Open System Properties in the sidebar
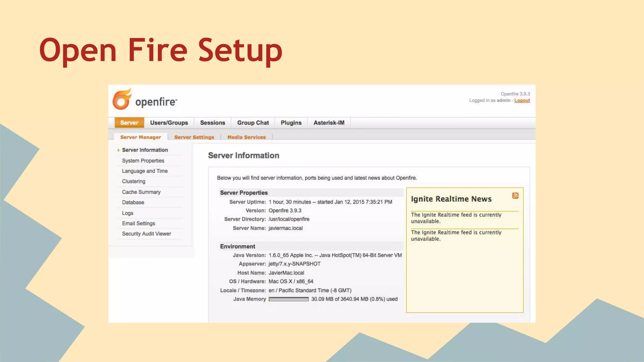The image size is (644, 362). (143, 161)
